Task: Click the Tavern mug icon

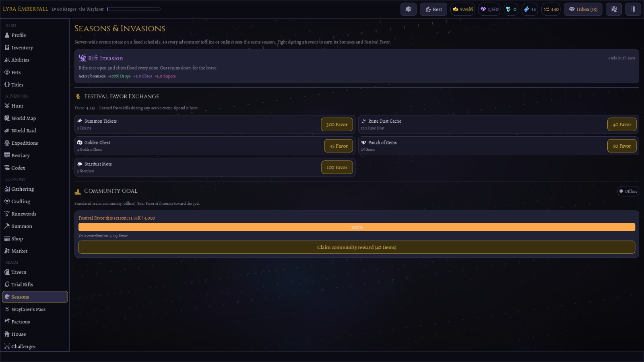Action: tap(7, 272)
